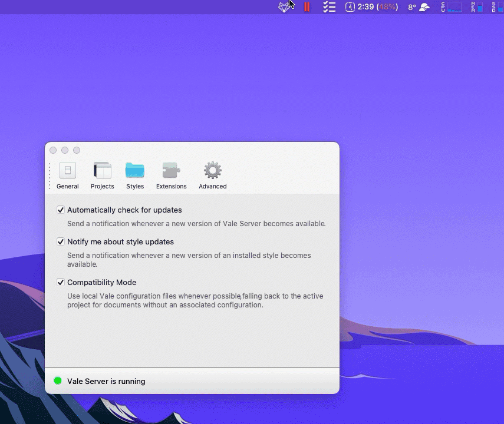Click the battery time 2:39 indicator
504x424 pixels.
(x=371, y=6)
